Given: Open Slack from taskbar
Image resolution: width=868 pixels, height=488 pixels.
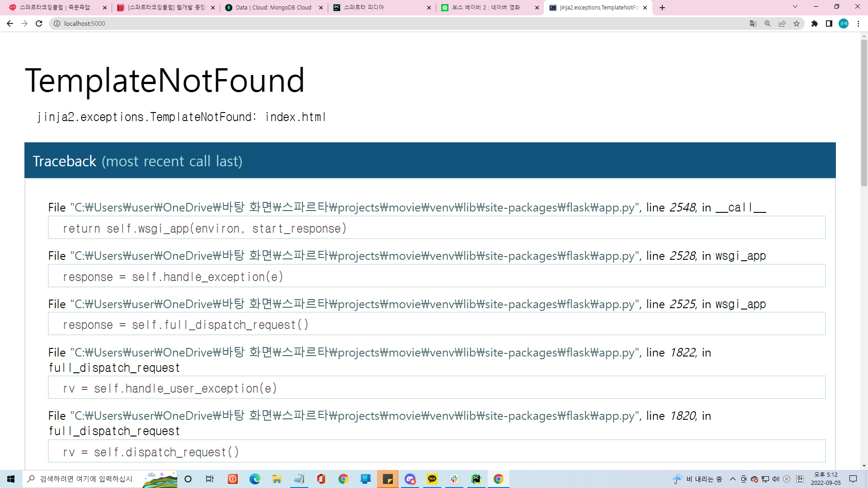Looking at the screenshot, I should click(454, 479).
